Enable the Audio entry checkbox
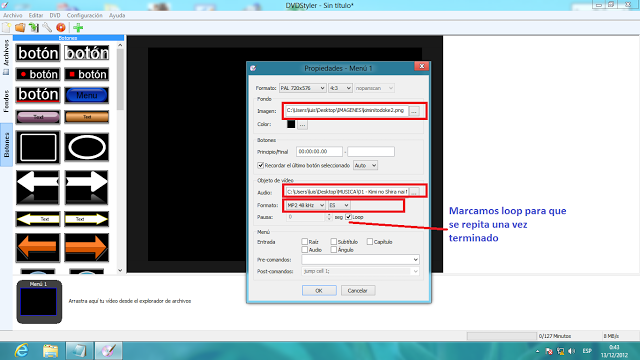 click(x=304, y=249)
